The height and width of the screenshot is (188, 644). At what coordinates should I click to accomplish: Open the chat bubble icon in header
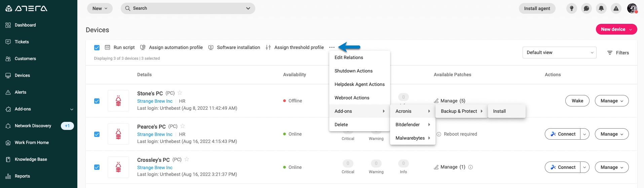586,8
